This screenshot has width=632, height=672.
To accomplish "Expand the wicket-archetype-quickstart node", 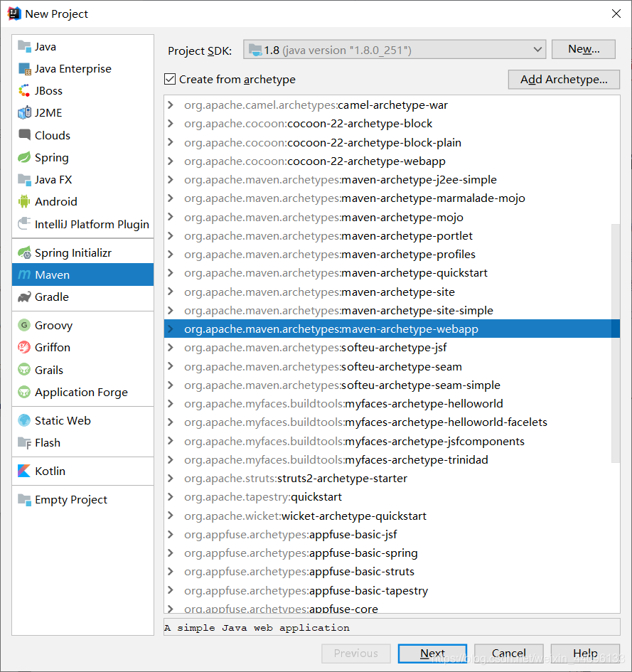I will coord(171,516).
